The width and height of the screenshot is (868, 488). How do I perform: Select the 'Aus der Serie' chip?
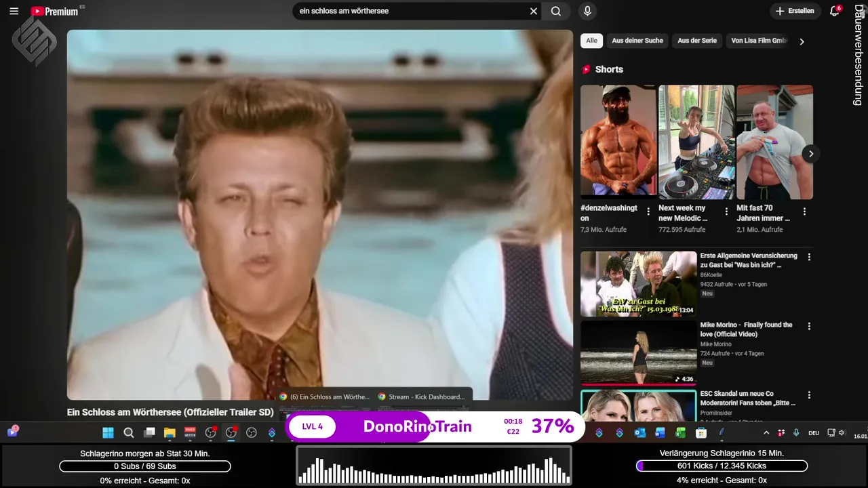pyautogui.click(x=697, y=41)
